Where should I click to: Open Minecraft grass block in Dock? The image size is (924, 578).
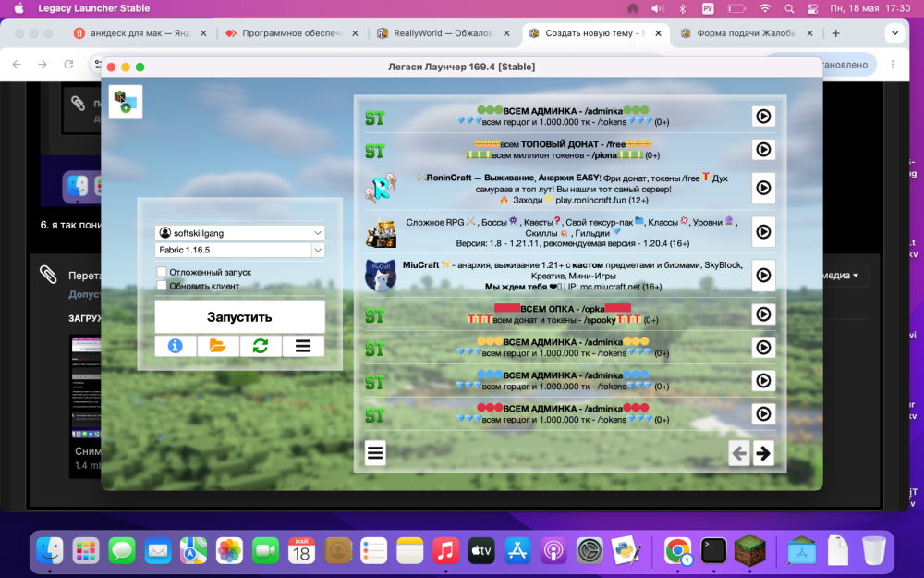(x=749, y=549)
